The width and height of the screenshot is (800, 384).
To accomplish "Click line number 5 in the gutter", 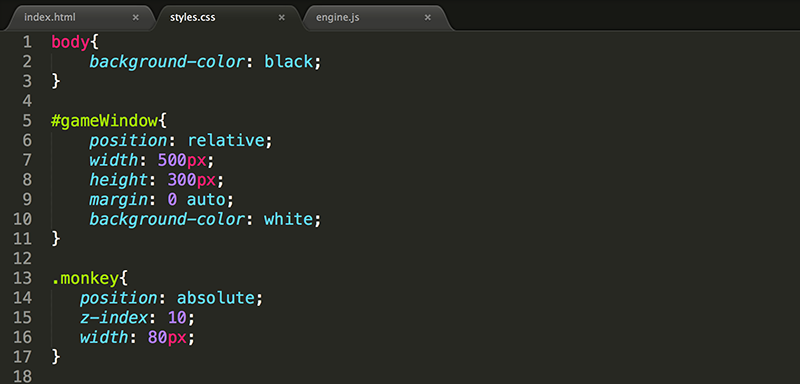I will [x=27, y=121].
